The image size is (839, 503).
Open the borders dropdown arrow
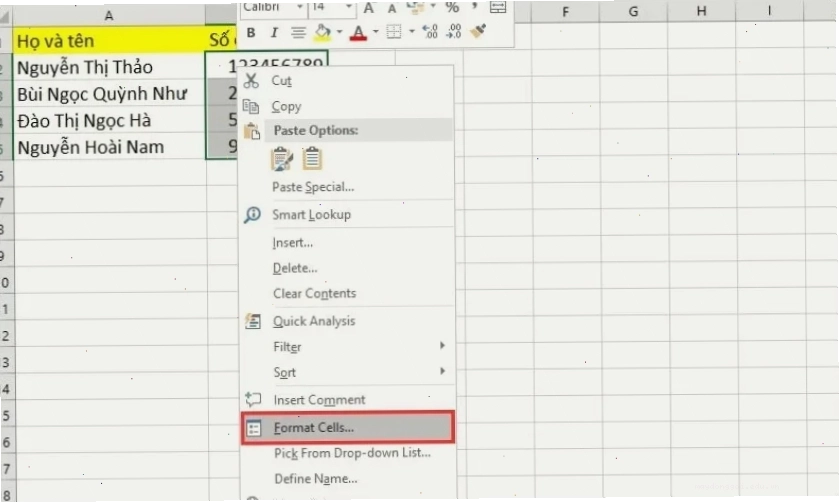[411, 32]
